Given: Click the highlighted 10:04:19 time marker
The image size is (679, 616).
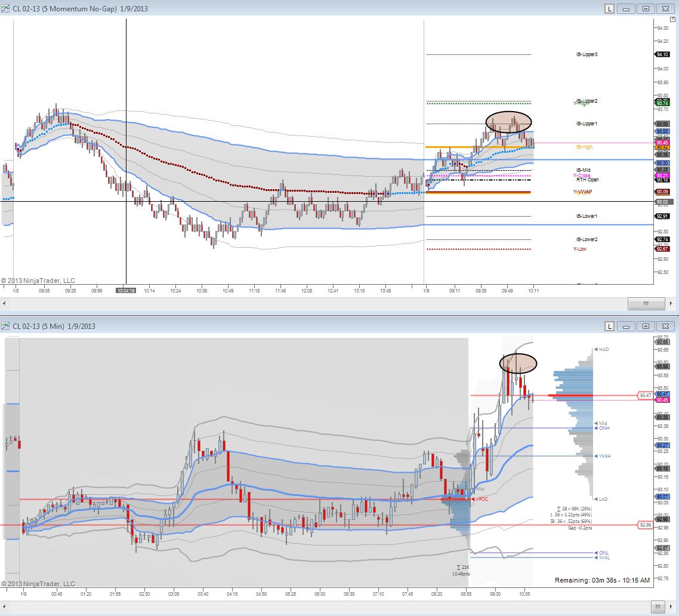Looking at the screenshot, I should point(125,291).
